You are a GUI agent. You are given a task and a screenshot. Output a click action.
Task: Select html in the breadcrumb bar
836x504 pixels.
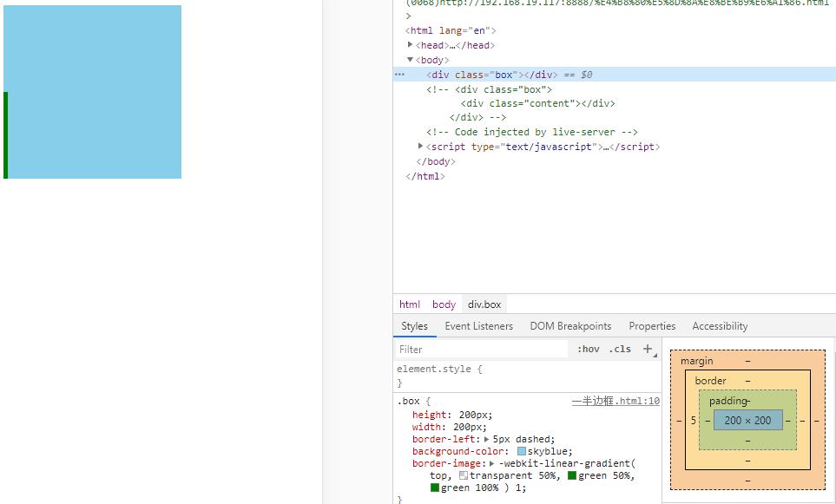pos(410,304)
